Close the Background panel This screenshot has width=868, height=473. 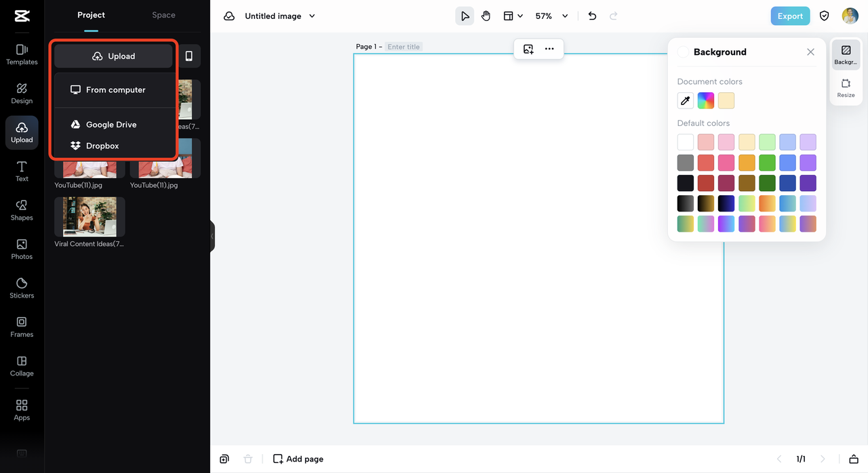tap(810, 52)
